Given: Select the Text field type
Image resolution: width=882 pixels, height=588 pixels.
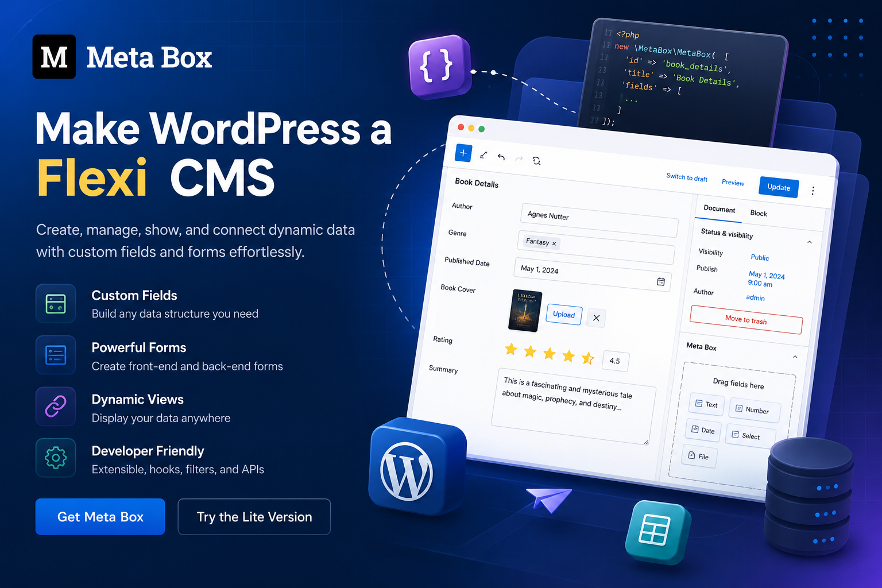Looking at the screenshot, I should [706, 404].
